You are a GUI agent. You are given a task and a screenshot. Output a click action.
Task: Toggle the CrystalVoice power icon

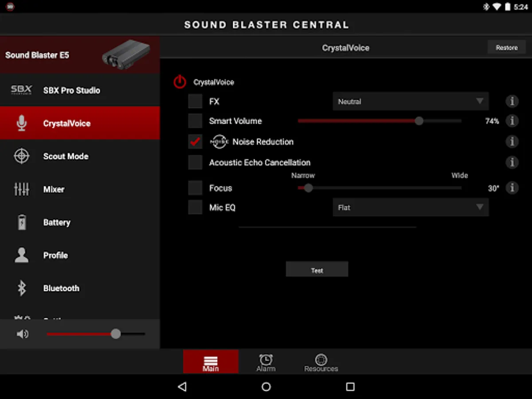180,82
